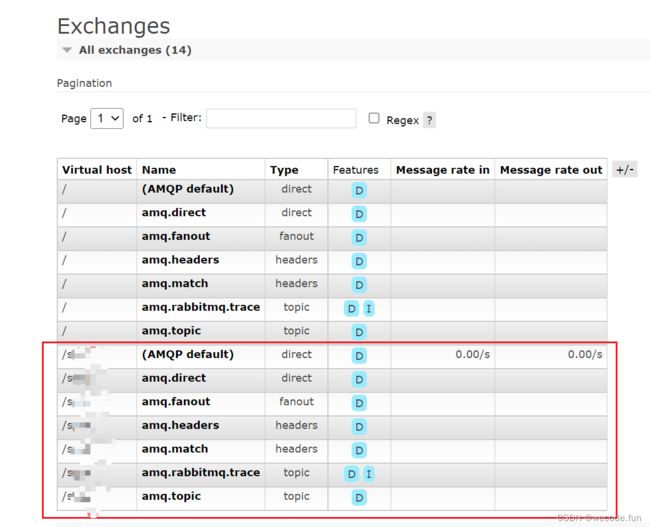This screenshot has width=650, height=527.
Task: Click the D badge for amq.fanout in / vhost
Action: [359, 238]
